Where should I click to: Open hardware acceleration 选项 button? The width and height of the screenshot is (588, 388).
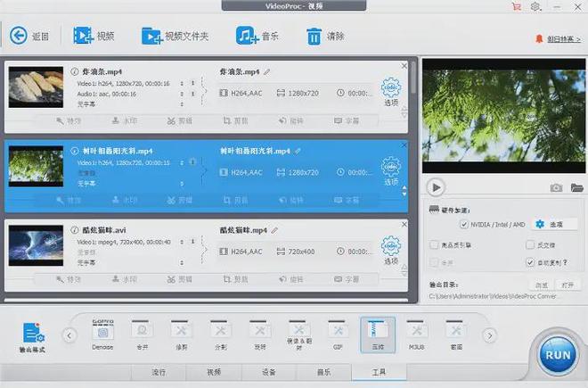[555, 224]
